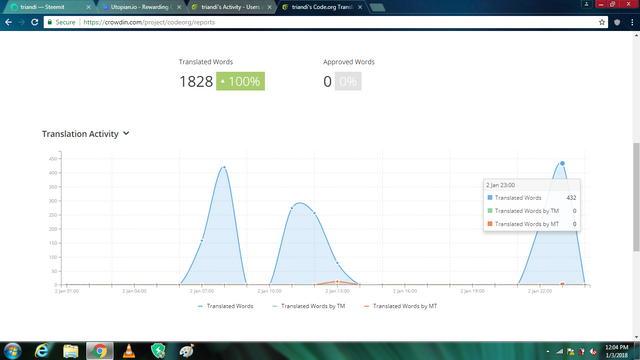Open VLC media player from taskbar
Viewport: 640px width, 360px height.
(x=129, y=351)
